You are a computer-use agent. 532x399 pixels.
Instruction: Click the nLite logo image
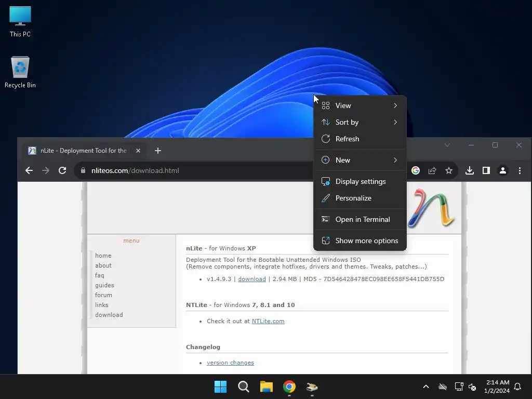[432, 208]
